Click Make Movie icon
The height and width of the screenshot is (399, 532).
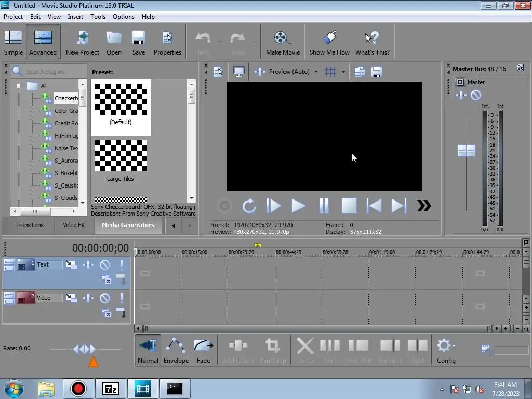pos(283,43)
